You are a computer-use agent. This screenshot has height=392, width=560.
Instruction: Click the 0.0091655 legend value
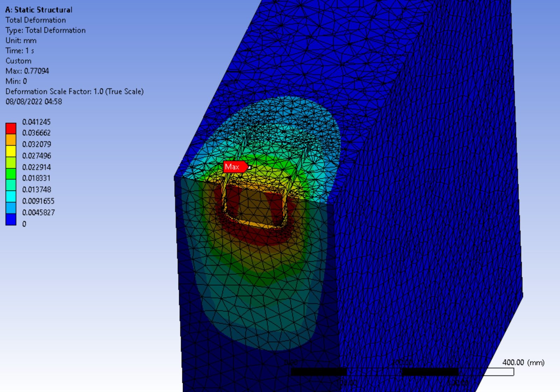[38, 201]
